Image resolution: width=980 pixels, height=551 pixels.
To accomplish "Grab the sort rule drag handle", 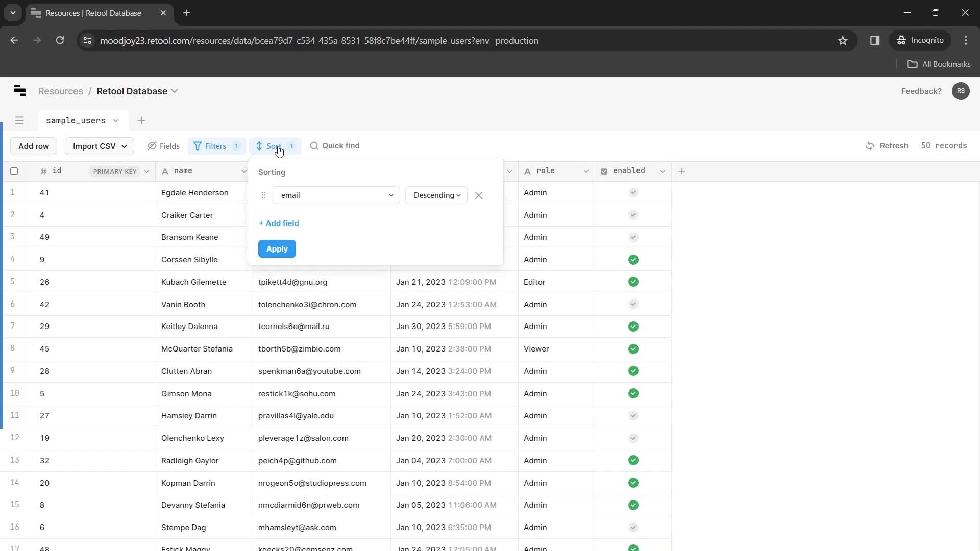I will [x=263, y=195].
